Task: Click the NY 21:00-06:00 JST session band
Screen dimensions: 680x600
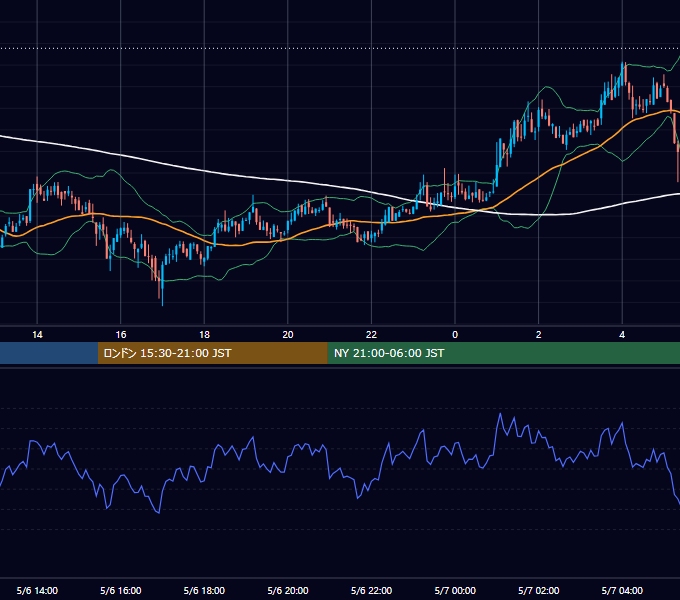Action: (503, 353)
